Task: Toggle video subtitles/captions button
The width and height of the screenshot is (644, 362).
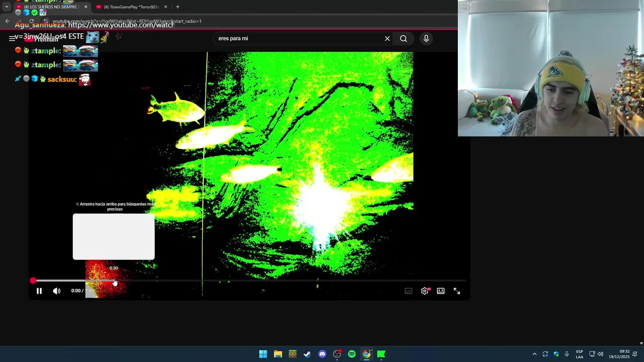Action: 409,291
